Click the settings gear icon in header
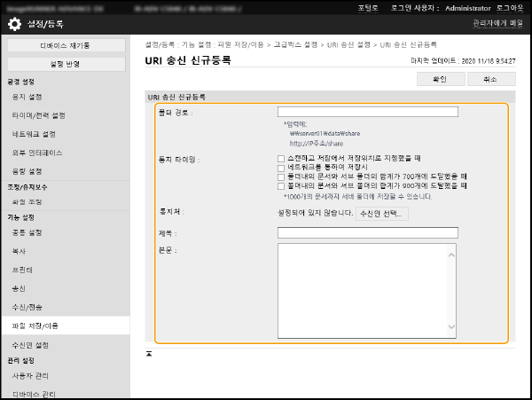The image size is (532, 400). [15, 23]
